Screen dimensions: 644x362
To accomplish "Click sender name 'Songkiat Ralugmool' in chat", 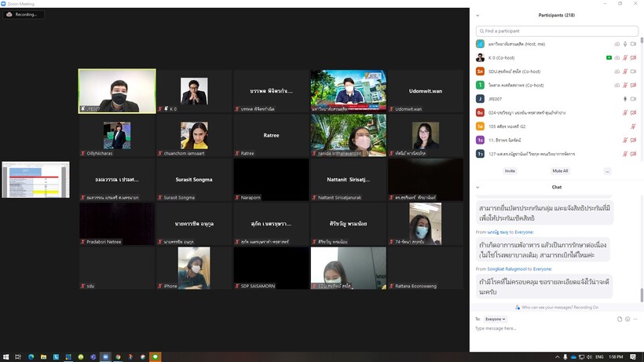I will (x=507, y=269).
